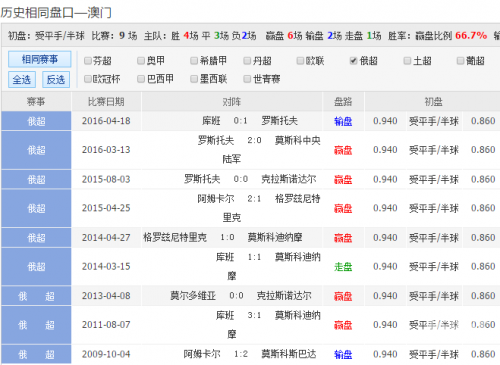Image resolution: width=500 pixels, height=365 pixels.
Task: Check the 墨西联 league checkbox
Action: (194, 79)
